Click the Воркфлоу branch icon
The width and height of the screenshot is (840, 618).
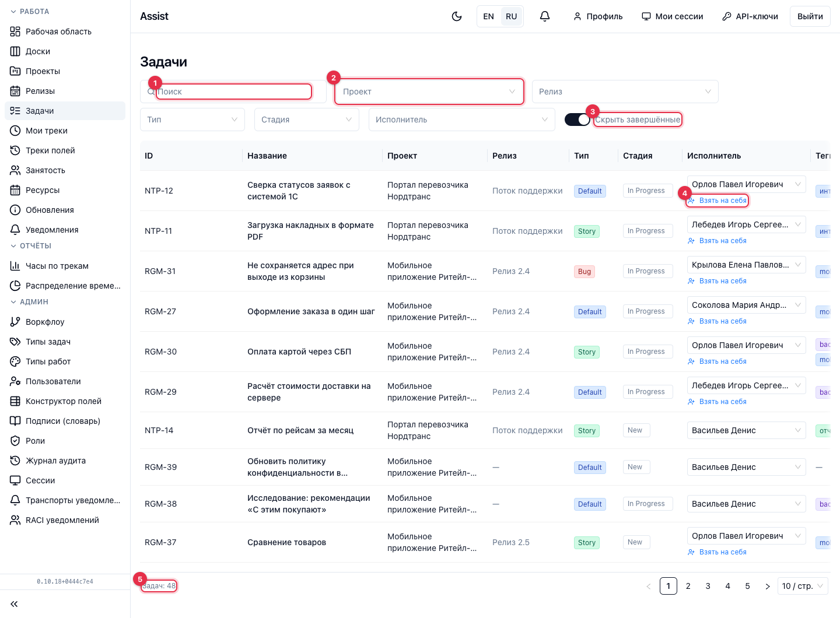coord(15,322)
